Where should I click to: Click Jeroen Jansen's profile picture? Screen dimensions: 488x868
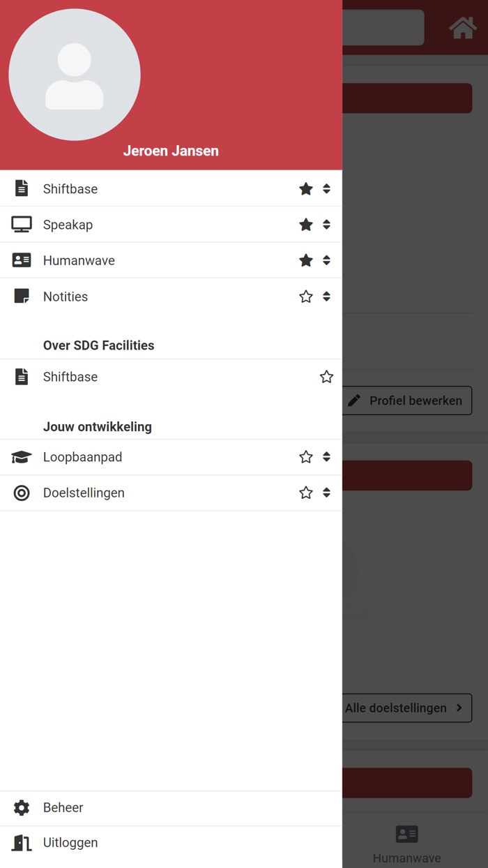click(75, 75)
